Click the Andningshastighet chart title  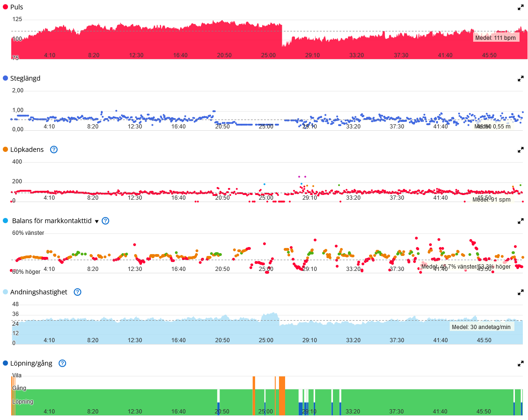coord(39,292)
